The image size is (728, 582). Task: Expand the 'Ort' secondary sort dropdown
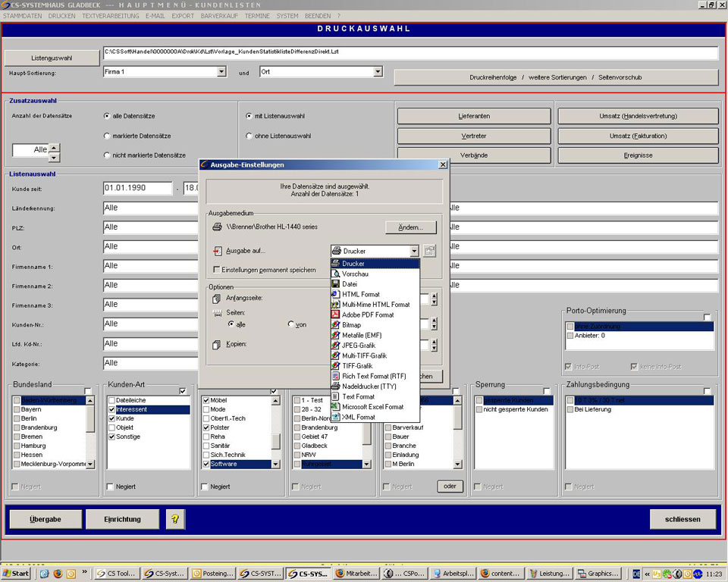pos(378,72)
